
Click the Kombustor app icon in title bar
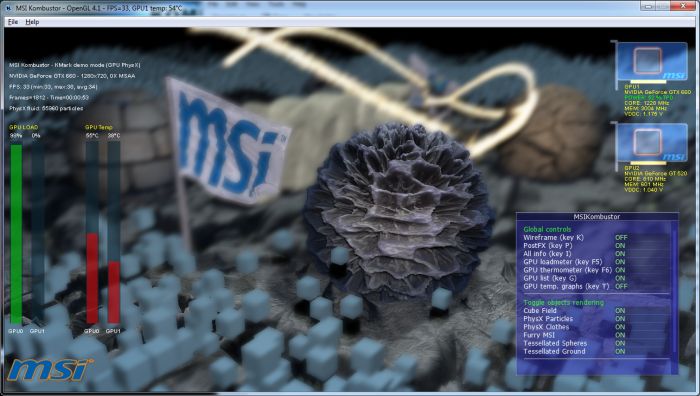(8, 8)
